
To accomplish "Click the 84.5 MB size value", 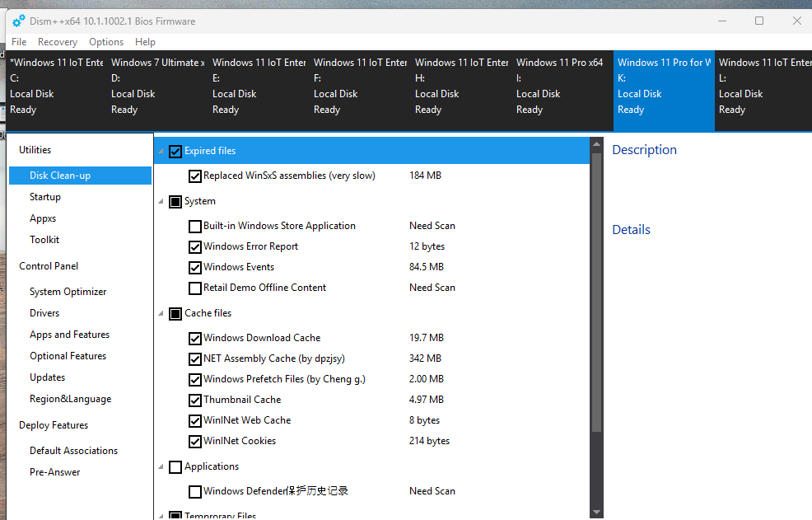I will [x=427, y=267].
